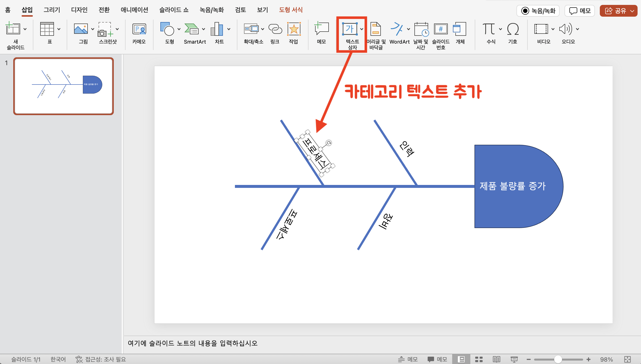The width and height of the screenshot is (641, 364).
Task: Open the shapes (도형) gallery
Action: point(167,28)
